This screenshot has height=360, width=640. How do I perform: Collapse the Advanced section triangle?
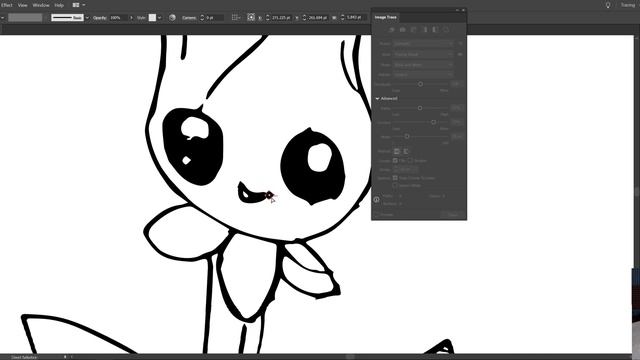377,98
